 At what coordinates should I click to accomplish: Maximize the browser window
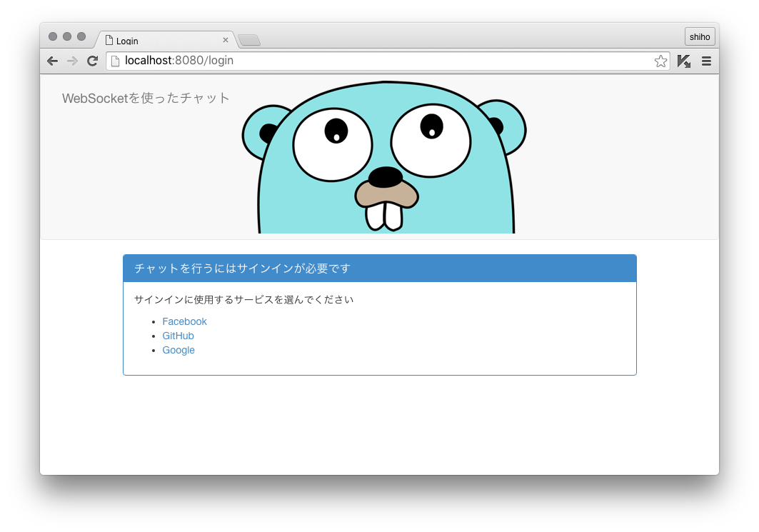81,36
